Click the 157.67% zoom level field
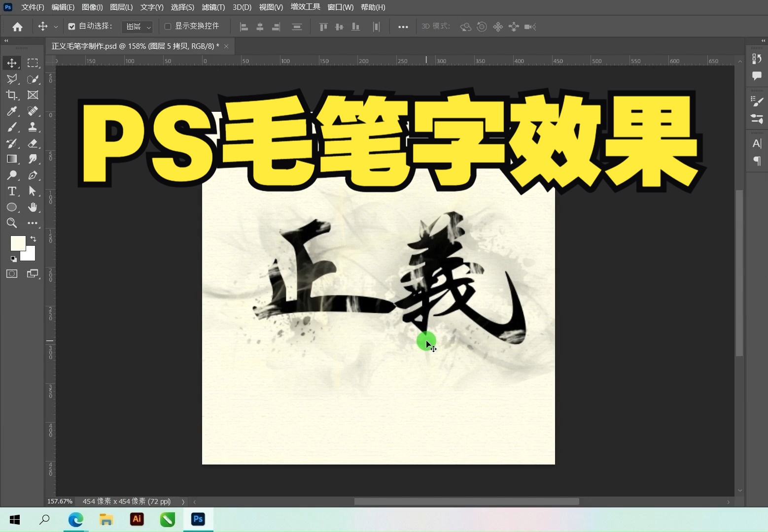 (x=60, y=501)
